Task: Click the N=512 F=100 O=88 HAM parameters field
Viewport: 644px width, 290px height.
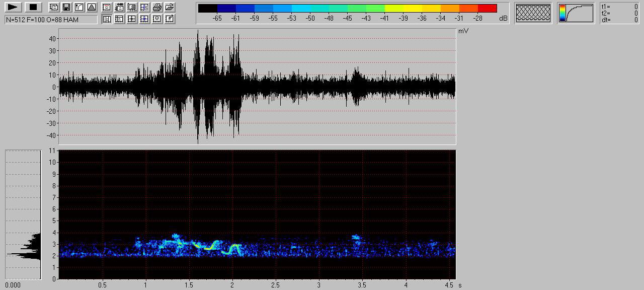Action: pyautogui.click(x=51, y=20)
